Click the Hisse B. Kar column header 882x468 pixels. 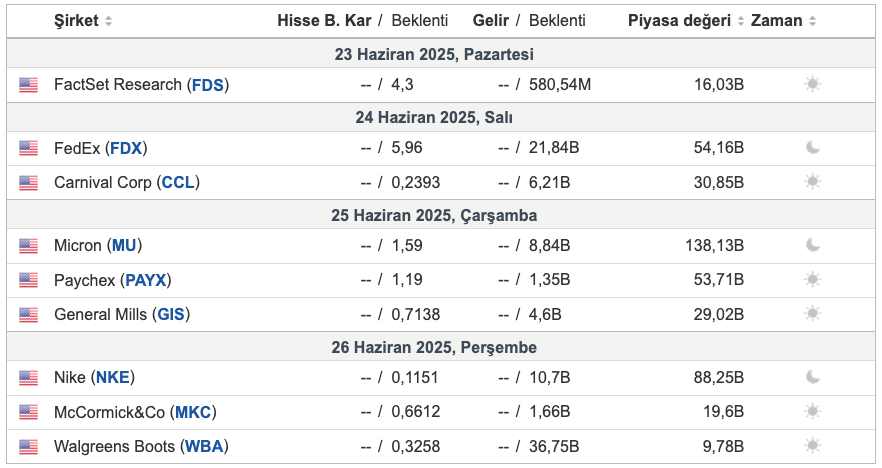click(x=324, y=21)
